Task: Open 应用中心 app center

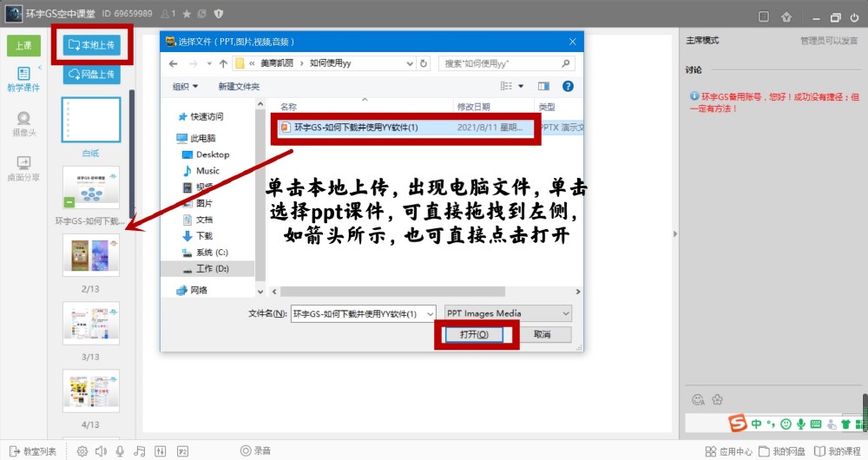Action: pyautogui.click(x=728, y=451)
